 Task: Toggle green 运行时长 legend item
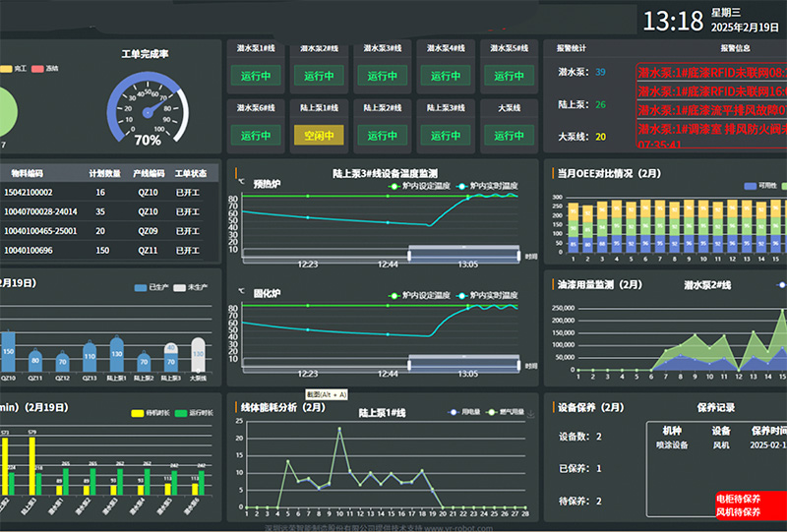pyautogui.click(x=194, y=413)
